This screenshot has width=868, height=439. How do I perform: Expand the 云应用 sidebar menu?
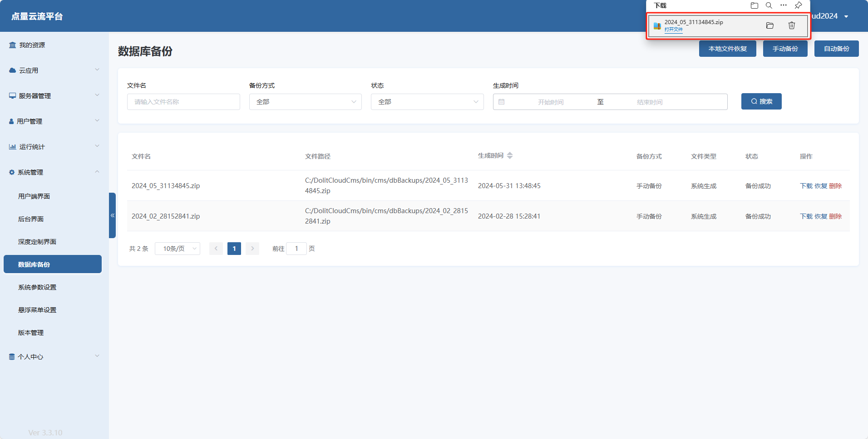pyautogui.click(x=54, y=70)
